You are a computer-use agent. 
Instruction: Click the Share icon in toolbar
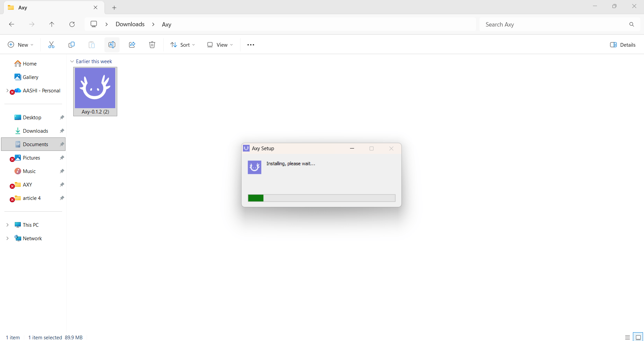click(132, 45)
